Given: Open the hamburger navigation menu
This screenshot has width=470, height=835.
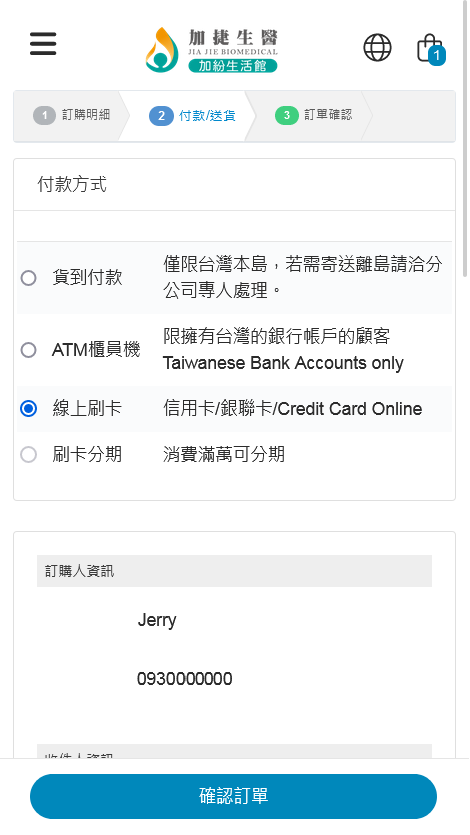Looking at the screenshot, I should coord(43,44).
